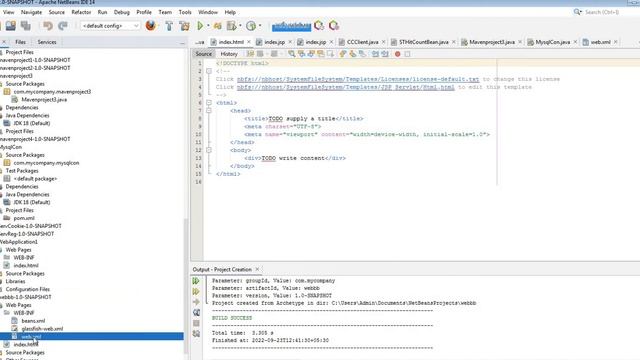Collapse the body tag fold on line 12
This screenshot has width=640, height=360.
pyautogui.click(x=209, y=150)
